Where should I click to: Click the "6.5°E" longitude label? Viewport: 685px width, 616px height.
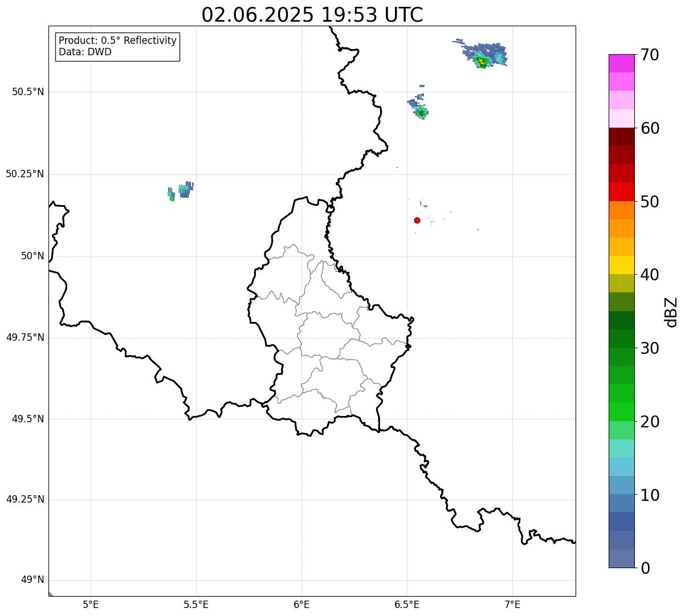tap(407, 604)
